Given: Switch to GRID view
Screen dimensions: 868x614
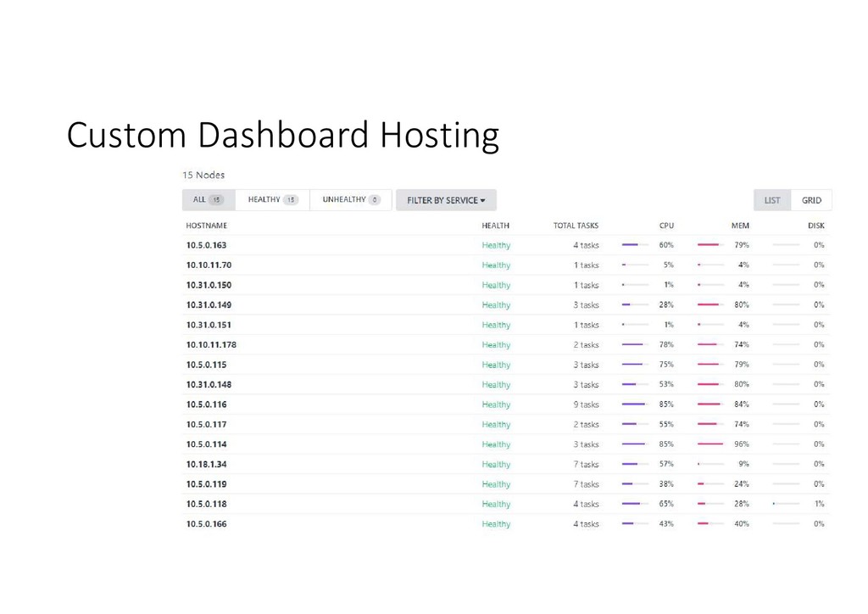Looking at the screenshot, I should pos(811,200).
